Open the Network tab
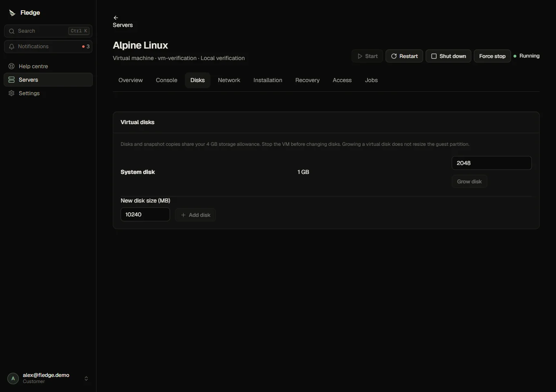 tap(229, 80)
